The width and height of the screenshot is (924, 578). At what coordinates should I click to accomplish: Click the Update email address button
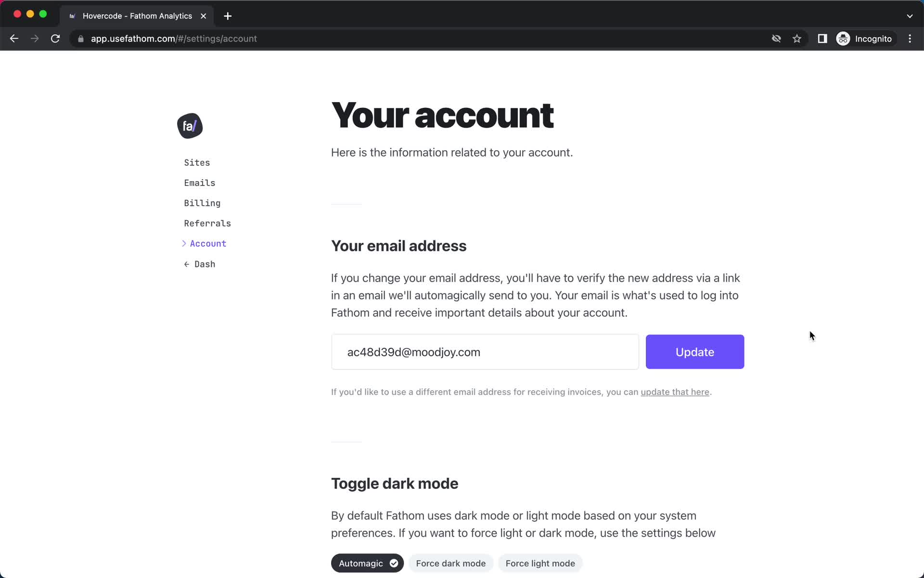click(694, 352)
